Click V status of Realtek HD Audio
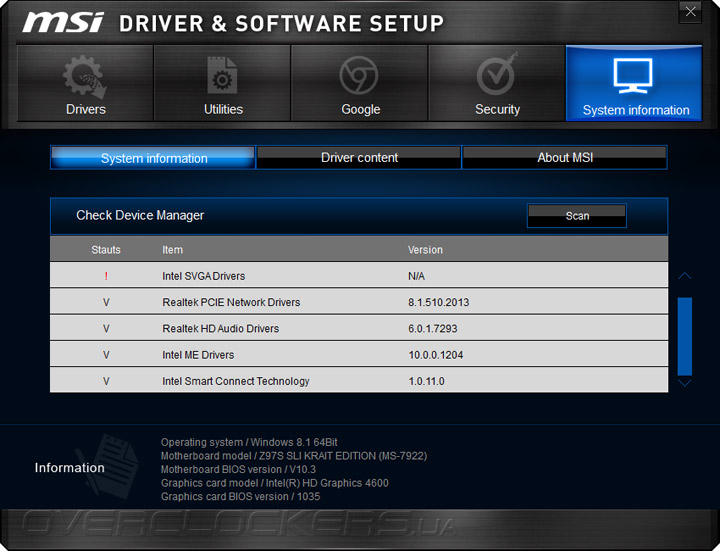This screenshot has height=551, width=720. 106,328
